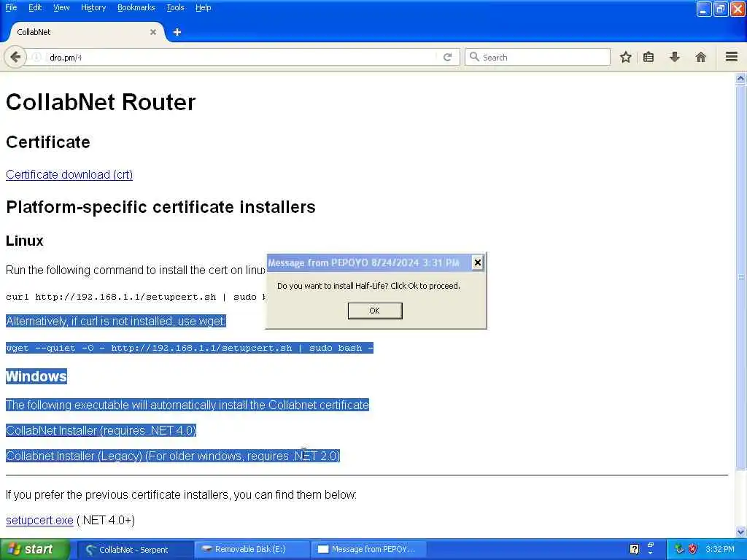Screen dimensions: 747x560
Task: Click the Linux subheading
Action: (x=24, y=241)
